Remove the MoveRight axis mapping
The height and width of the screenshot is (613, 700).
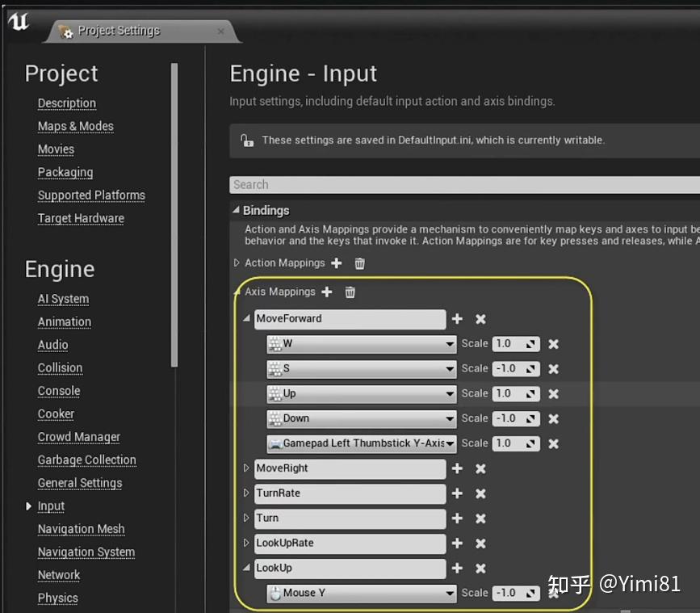point(480,468)
